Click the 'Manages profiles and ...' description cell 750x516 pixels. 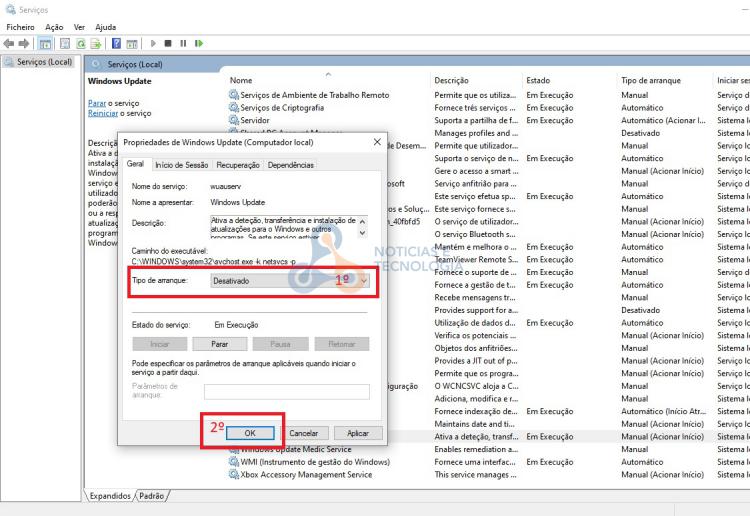point(476,133)
